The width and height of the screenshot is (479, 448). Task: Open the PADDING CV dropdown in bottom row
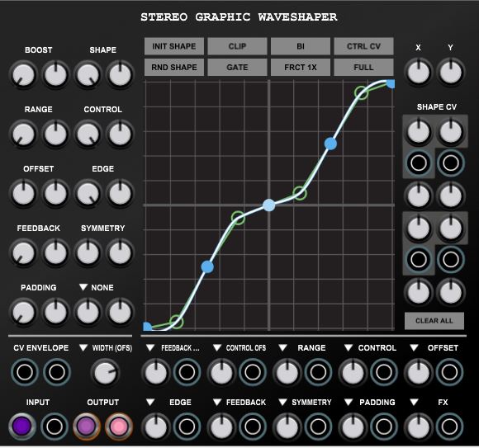pos(349,403)
